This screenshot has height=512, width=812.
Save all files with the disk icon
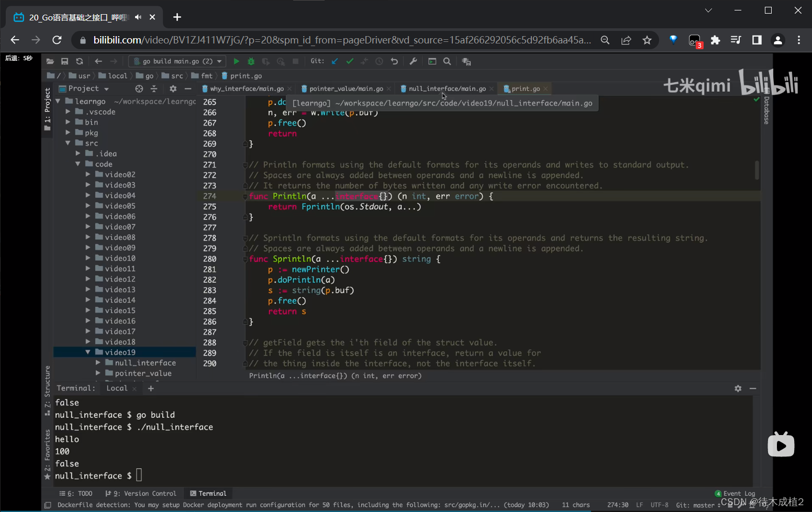pyautogui.click(x=65, y=61)
